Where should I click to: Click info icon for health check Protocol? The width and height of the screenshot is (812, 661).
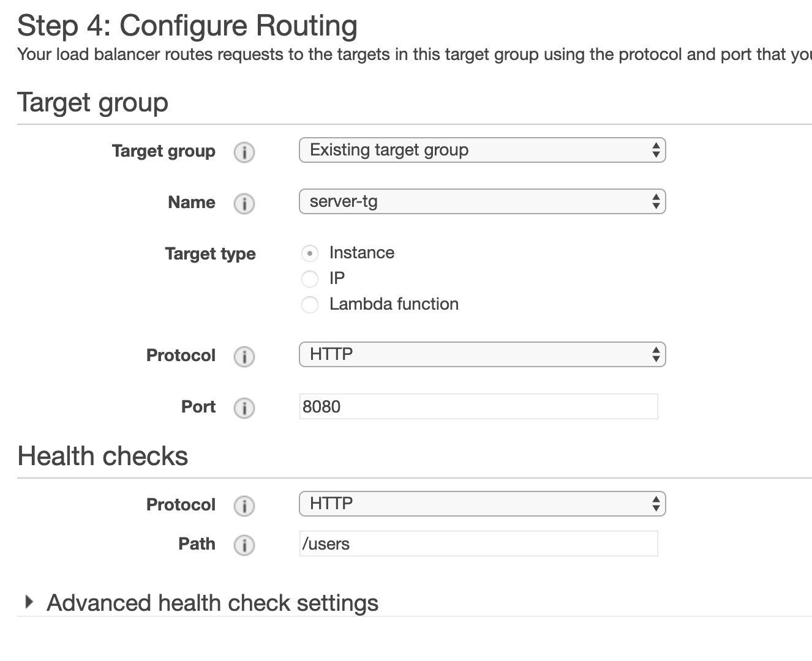coord(244,506)
